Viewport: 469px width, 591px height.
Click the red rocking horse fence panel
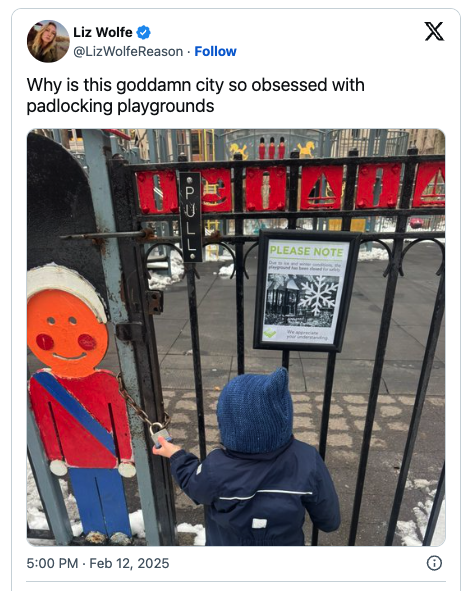tap(216, 190)
